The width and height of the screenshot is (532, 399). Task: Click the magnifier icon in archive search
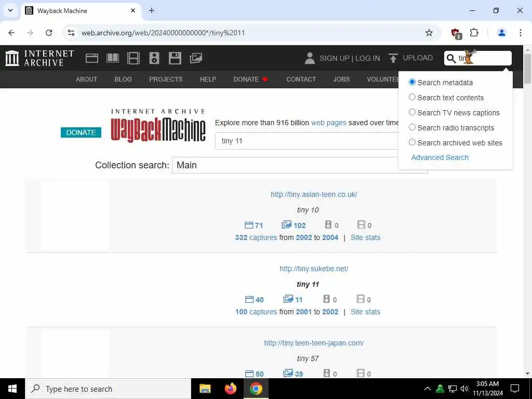(451, 58)
